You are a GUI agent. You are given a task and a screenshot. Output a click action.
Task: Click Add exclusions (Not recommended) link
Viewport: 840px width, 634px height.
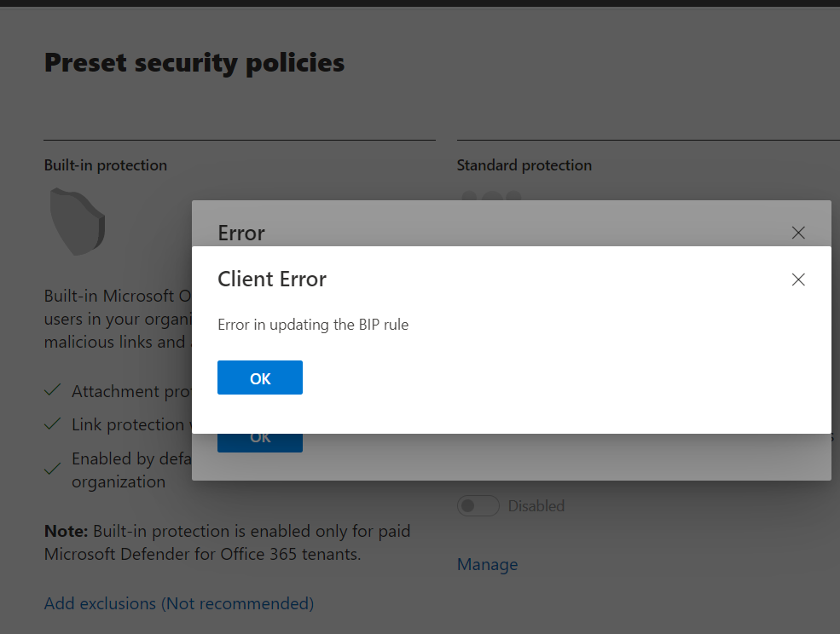[x=179, y=603]
